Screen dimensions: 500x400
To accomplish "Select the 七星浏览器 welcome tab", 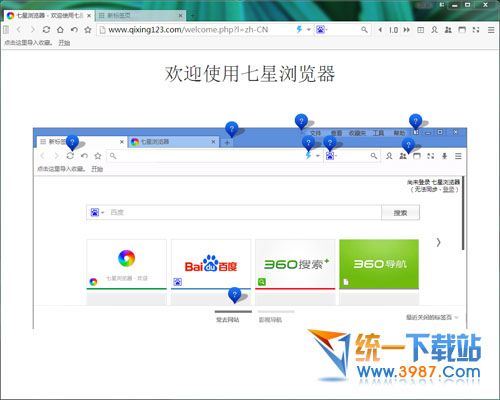I will click(x=49, y=16).
